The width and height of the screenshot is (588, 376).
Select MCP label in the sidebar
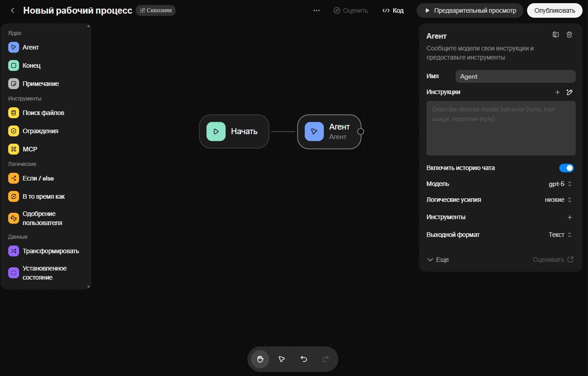[x=30, y=149]
